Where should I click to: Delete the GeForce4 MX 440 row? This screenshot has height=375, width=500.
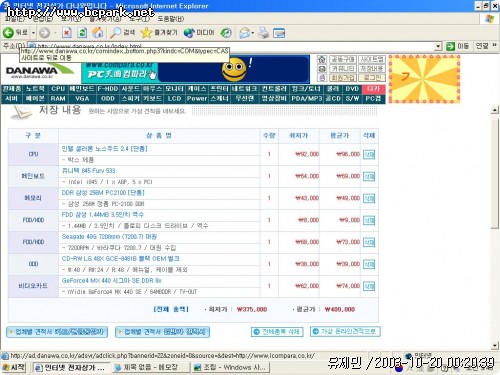point(369,286)
